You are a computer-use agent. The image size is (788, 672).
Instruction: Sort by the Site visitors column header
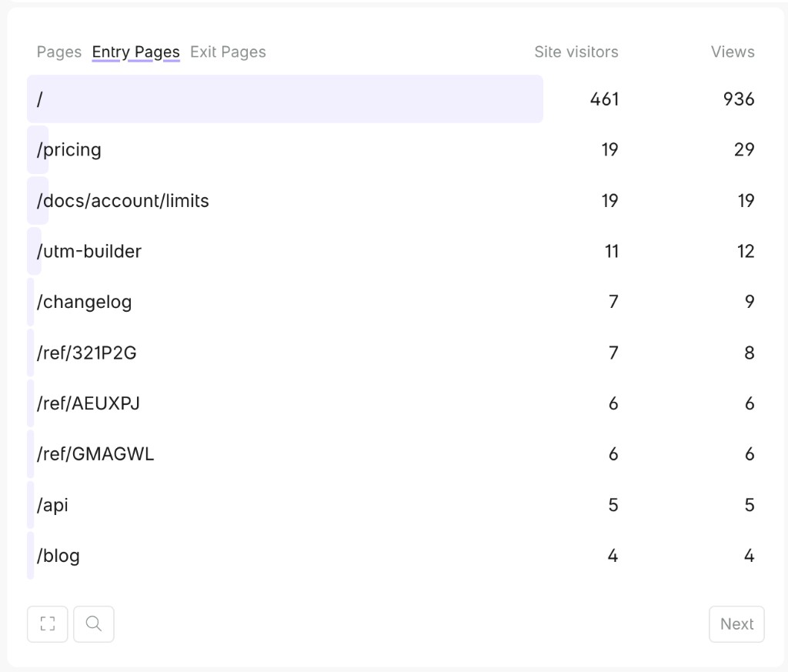pyautogui.click(x=576, y=52)
